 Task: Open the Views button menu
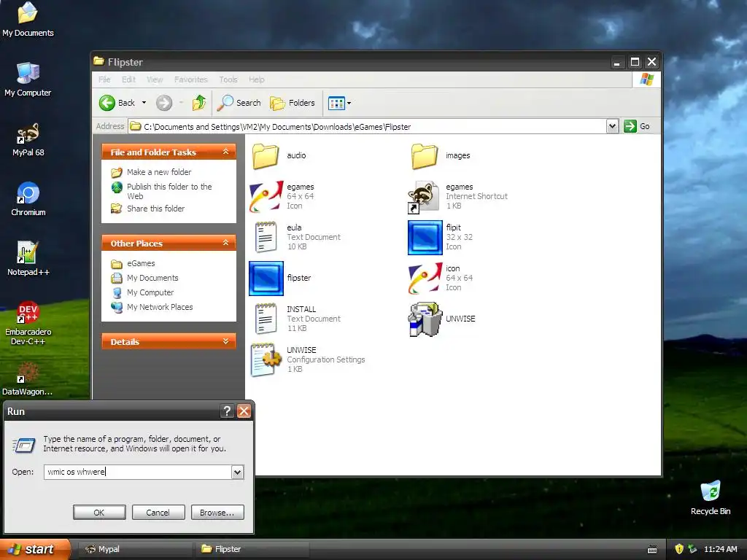[x=339, y=102]
